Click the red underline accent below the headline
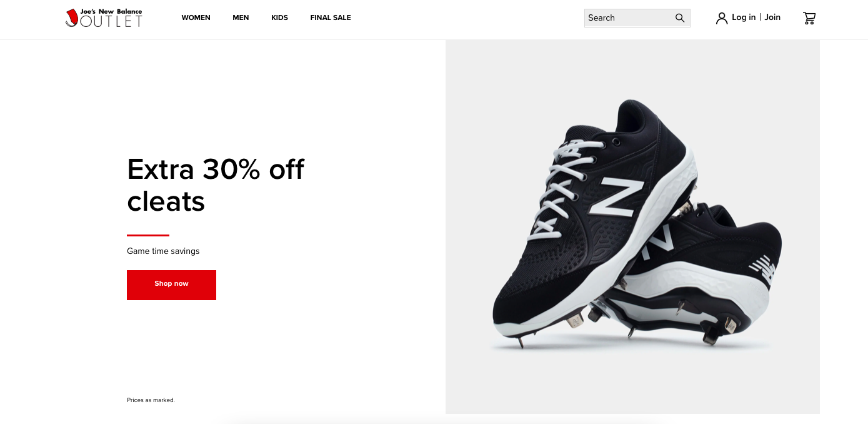 [147, 234]
